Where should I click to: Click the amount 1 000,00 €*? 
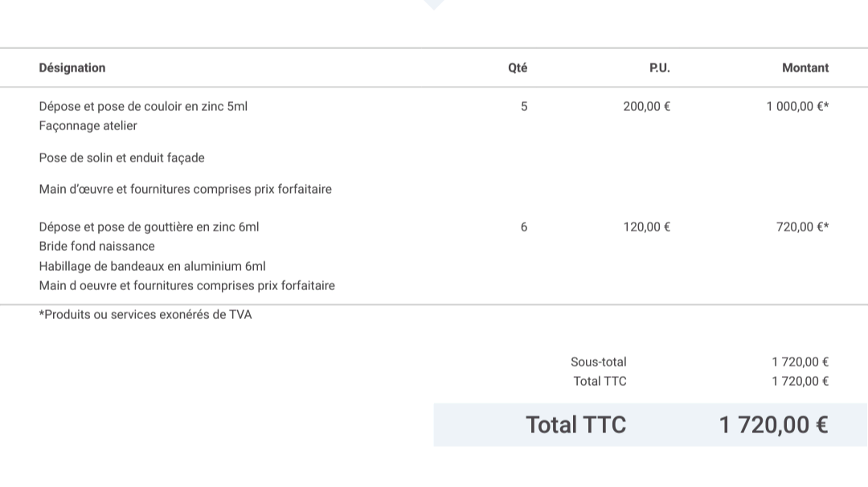click(x=797, y=106)
